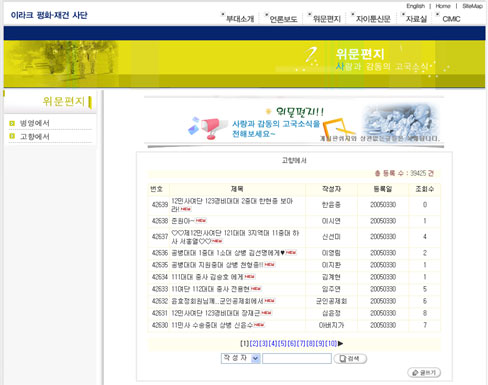The image size is (488, 385).
Task: Click the CIMIC top menu
Action: [451, 19]
